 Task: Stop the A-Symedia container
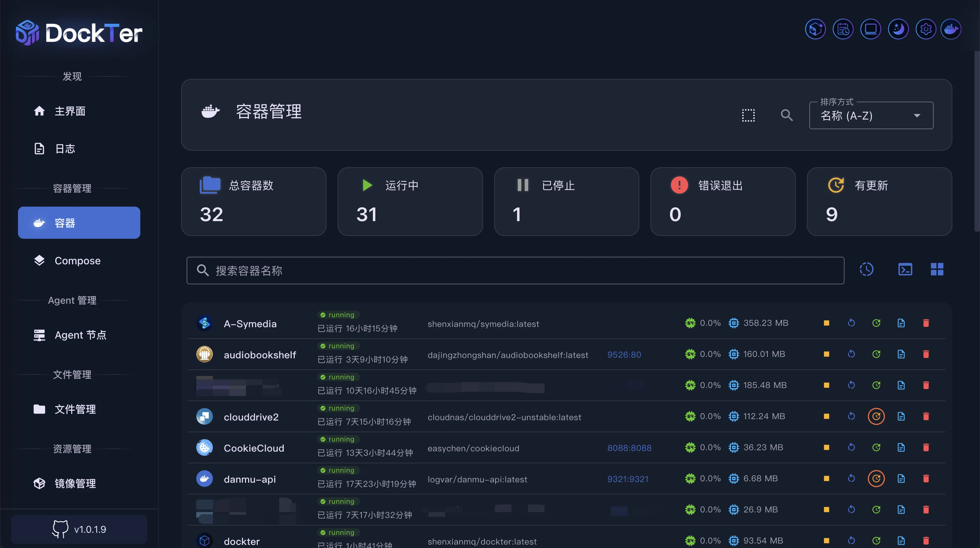click(826, 323)
